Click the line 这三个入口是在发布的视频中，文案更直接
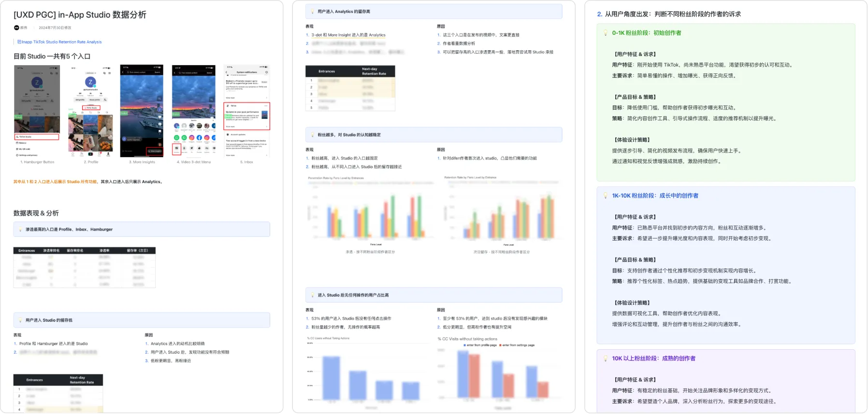The image size is (868, 414). click(481, 35)
